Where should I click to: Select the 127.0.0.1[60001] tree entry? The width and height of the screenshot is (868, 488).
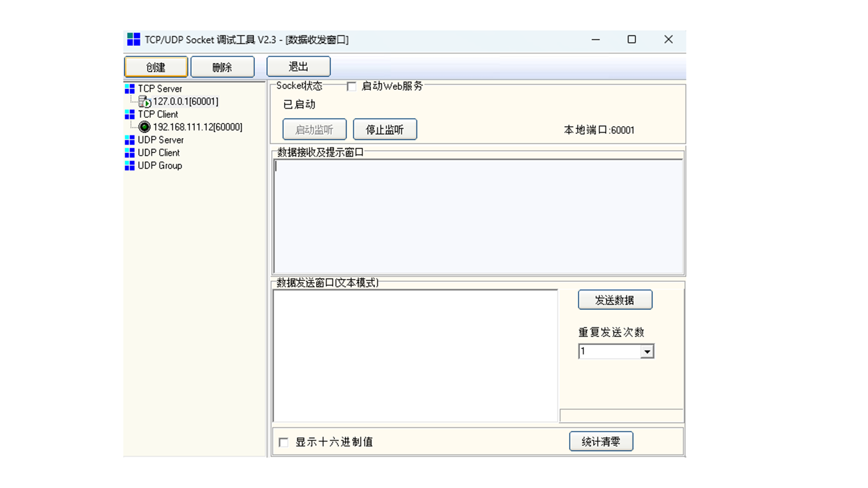185,102
